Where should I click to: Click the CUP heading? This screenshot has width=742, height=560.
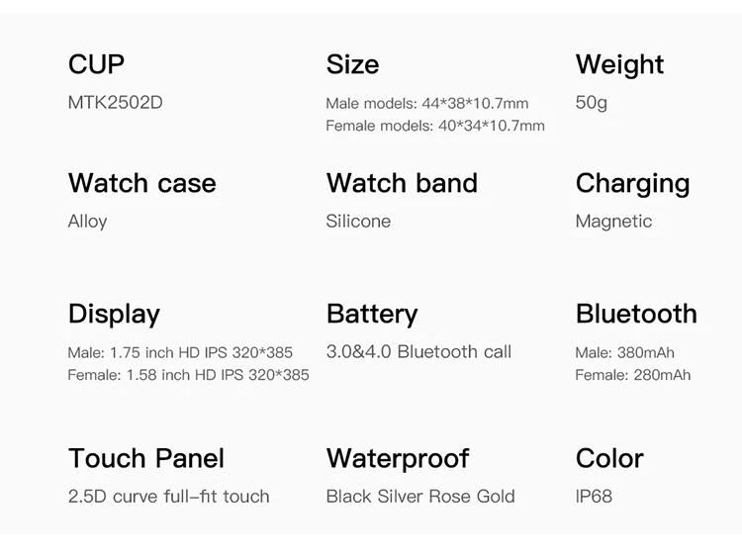(x=96, y=64)
